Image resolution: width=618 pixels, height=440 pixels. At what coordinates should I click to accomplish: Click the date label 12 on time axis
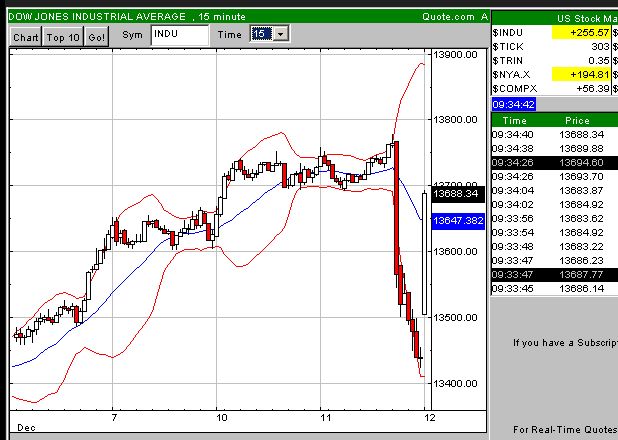pos(430,418)
